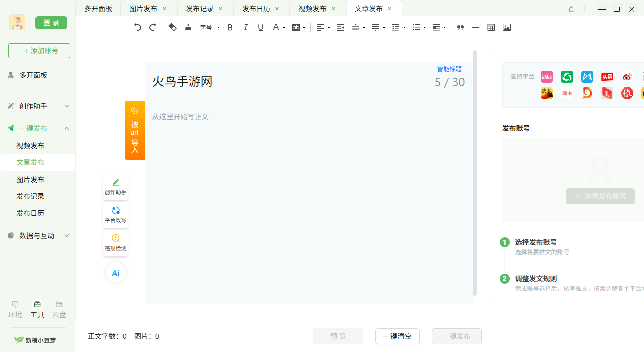
Task: Click the Bilibili platform icon
Action: click(547, 77)
